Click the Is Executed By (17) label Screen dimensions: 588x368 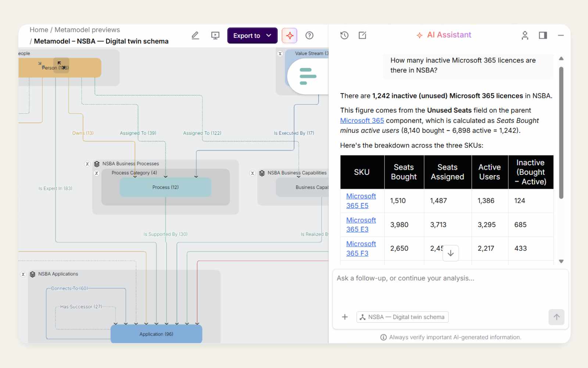coord(294,133)
